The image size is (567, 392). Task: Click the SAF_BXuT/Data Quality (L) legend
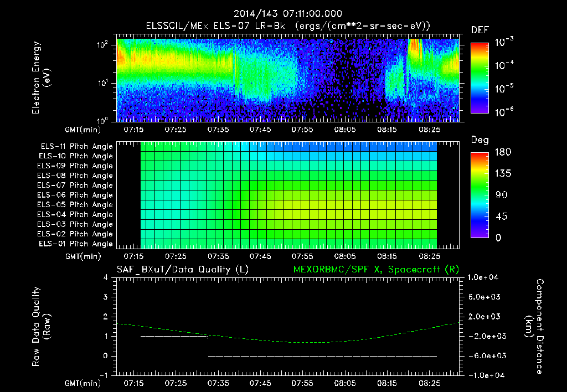pos(183,270)
